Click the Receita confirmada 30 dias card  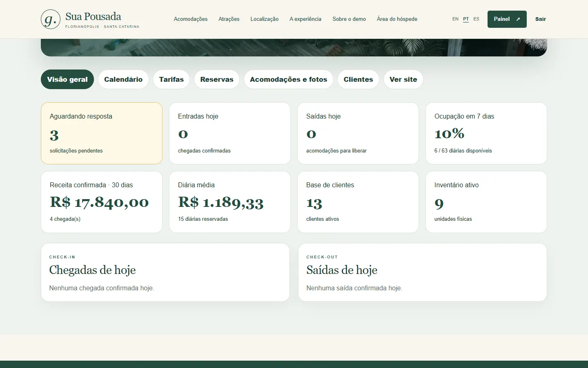pyautogui.click(x=102, y=202)
